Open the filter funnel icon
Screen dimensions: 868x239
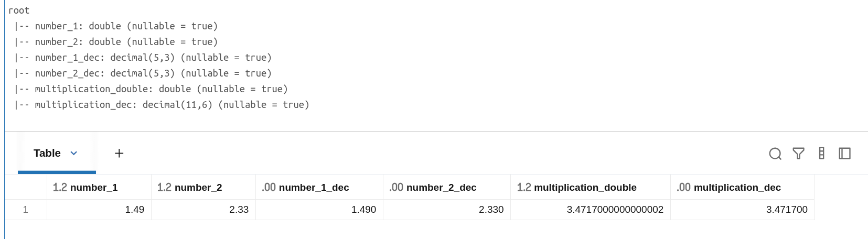(x=798, y=154)
